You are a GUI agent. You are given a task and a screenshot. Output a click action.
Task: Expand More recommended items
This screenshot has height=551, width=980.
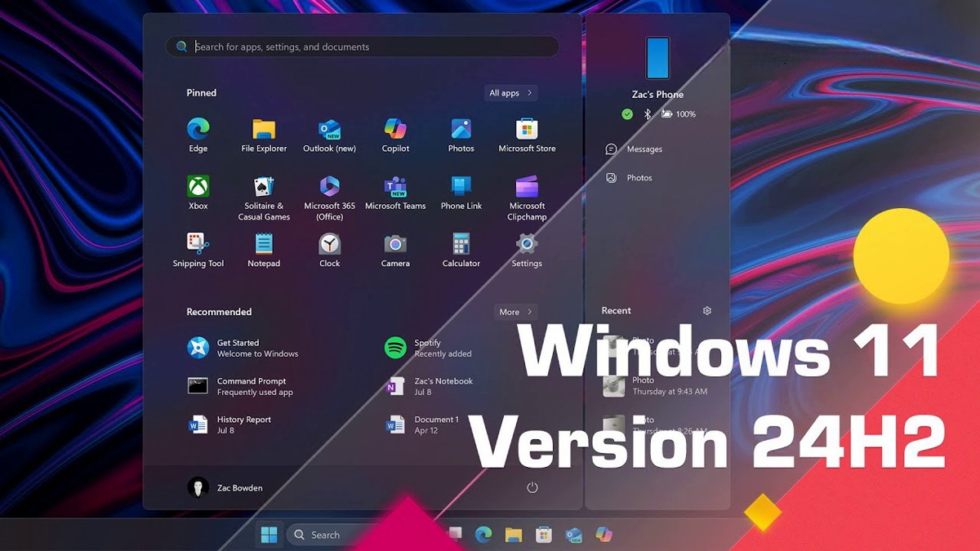click(x=516, y=312)
